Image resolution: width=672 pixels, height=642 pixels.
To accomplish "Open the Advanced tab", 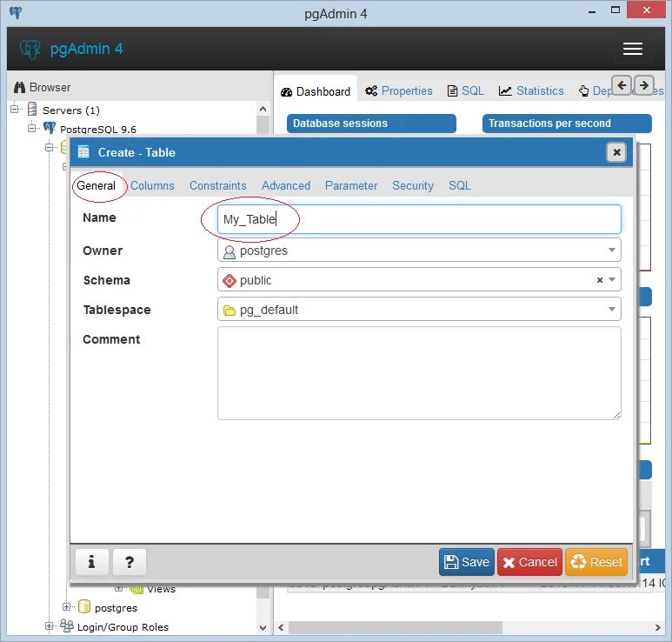I will pos(286,185).
